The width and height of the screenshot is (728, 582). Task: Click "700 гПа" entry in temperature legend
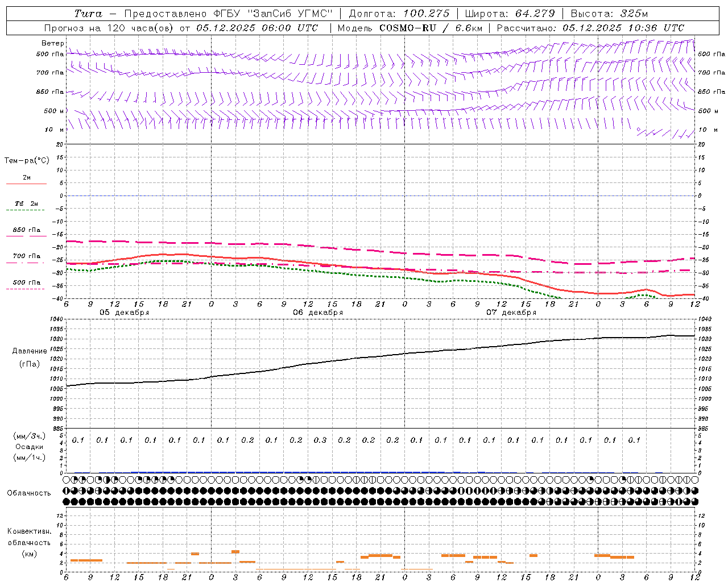27,256
